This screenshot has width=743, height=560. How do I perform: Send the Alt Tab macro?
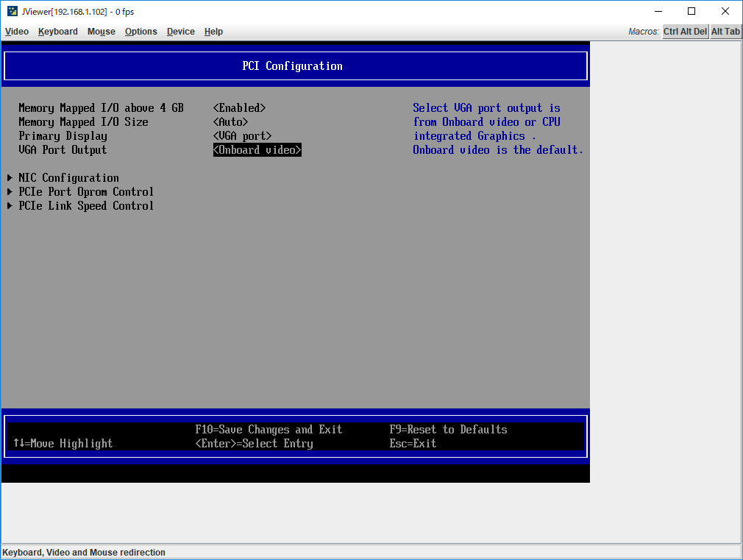725,32
